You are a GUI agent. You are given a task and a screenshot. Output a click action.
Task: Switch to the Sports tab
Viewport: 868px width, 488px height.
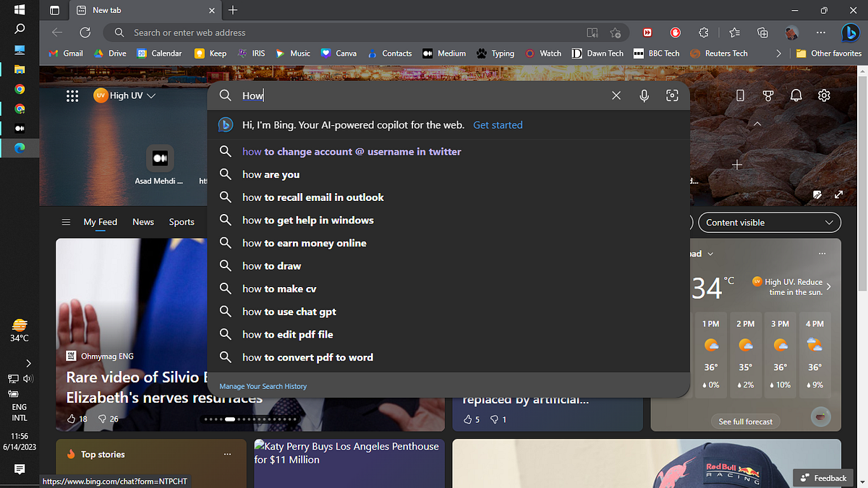(181, 222)
